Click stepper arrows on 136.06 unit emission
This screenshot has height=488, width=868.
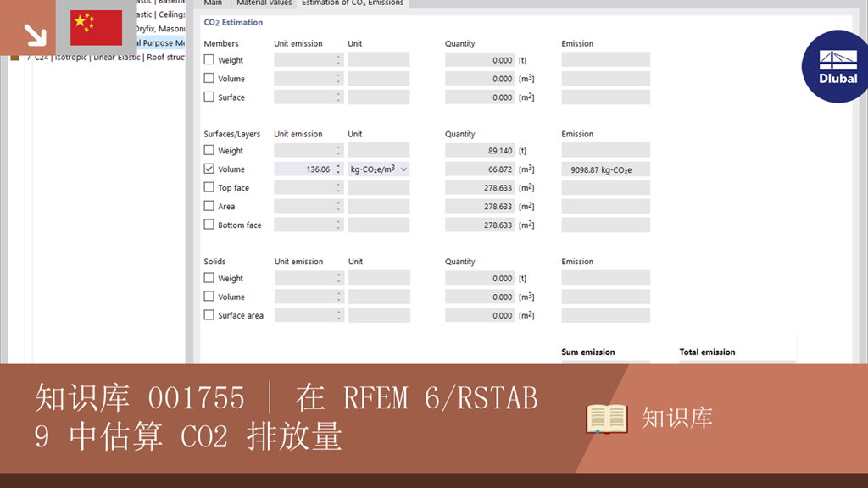coord(338,169)
